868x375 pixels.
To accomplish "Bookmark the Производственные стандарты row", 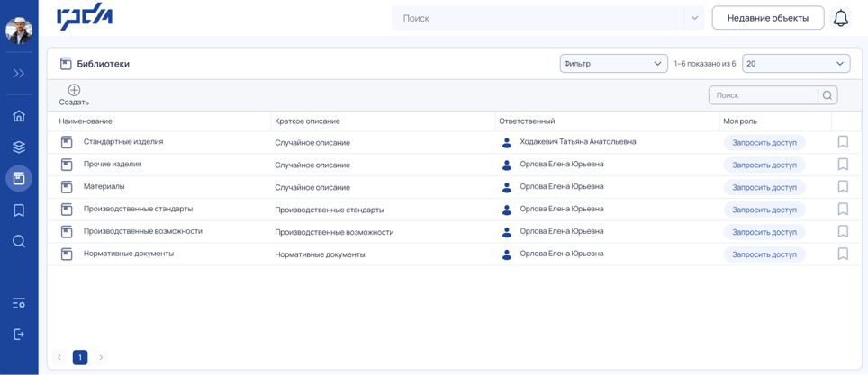I will pos(843,209).
